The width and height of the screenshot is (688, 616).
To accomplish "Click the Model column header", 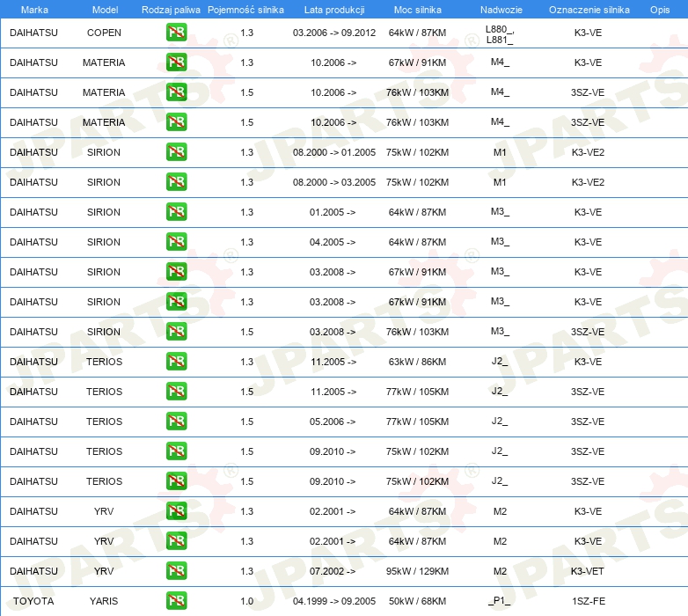I will pyautogui.click(x=105, y=10).
